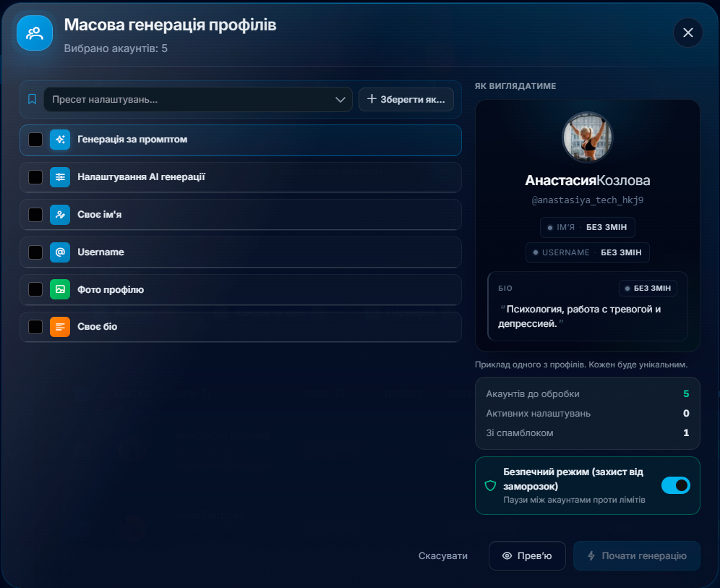Image resolution: width=720 pixels, height=588 pixels.
Task: Click 'Скасувати' to cancel
Action: [442, 556]
